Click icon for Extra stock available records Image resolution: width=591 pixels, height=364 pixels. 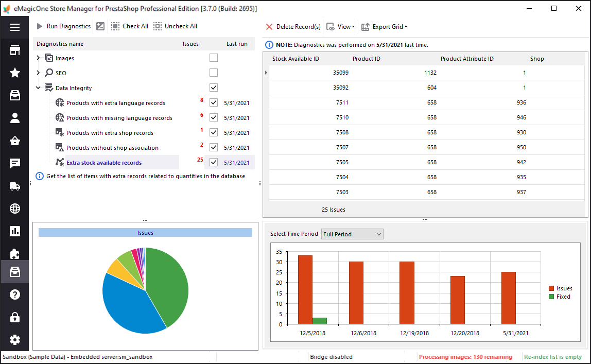(x=60, y=162)
